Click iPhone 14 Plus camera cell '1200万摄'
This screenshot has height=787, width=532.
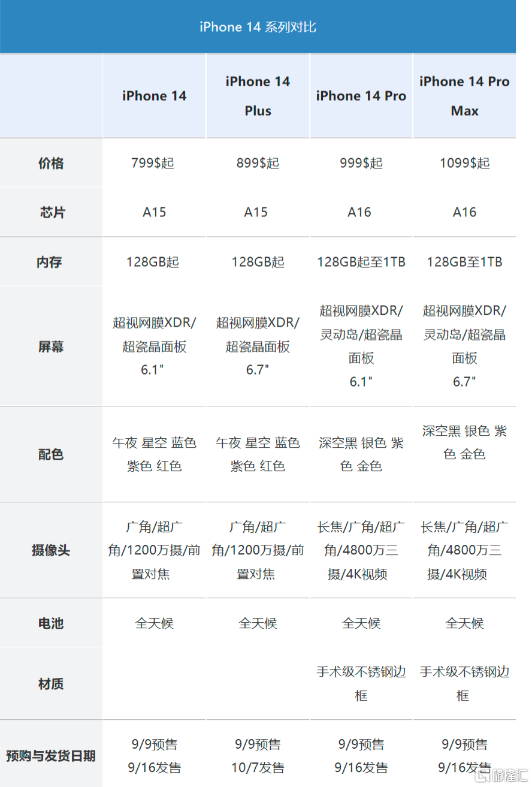[258, 550]
